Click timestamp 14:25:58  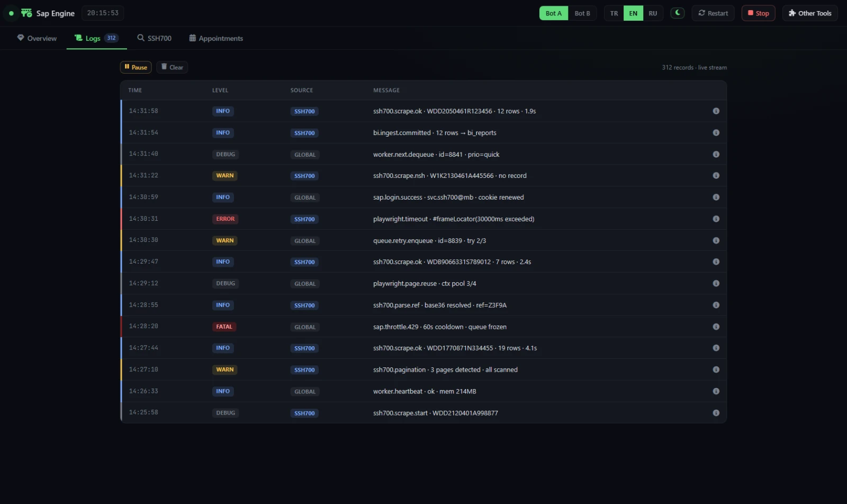(143, 412)
